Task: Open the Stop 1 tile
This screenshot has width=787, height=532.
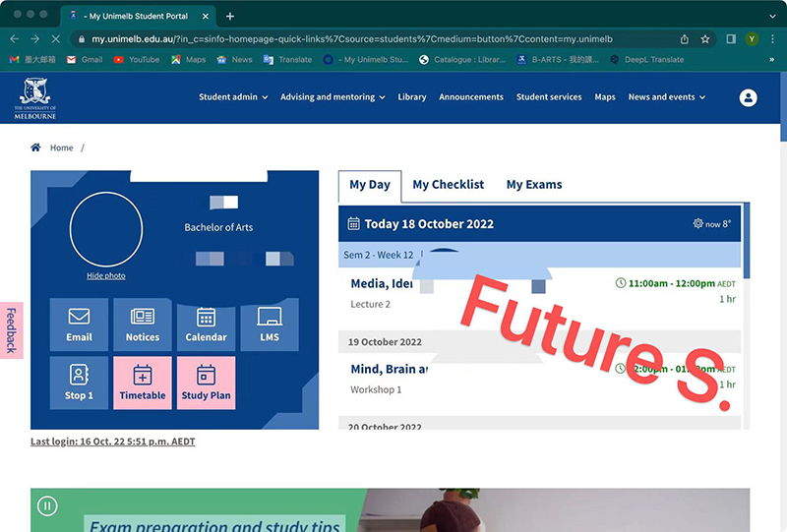Action: [x=79, y=383]
